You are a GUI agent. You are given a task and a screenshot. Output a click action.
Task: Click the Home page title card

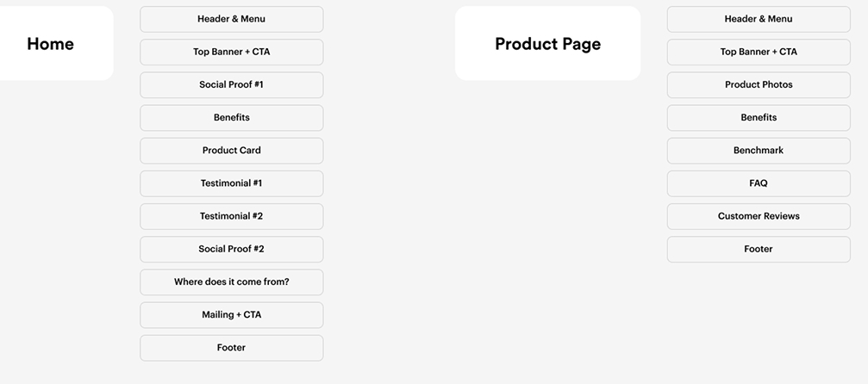(x=51, y=44)
